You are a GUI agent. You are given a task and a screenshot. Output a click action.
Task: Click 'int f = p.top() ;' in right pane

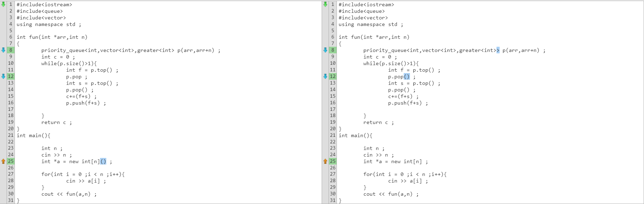click(414, 70)
